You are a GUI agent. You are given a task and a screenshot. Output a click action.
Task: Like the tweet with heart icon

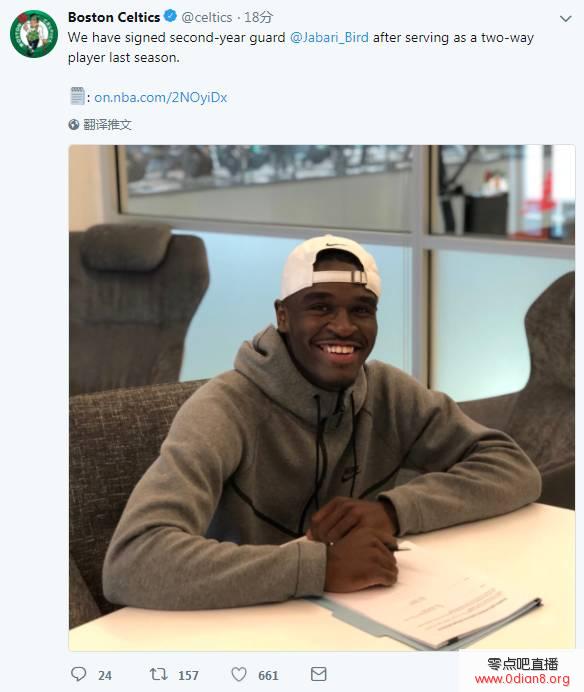[239, 674]
